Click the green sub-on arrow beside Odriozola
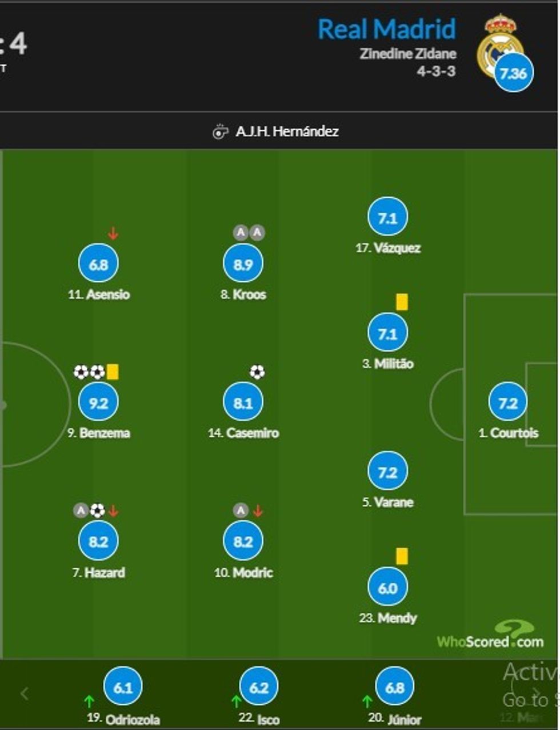 click(89, 701)
